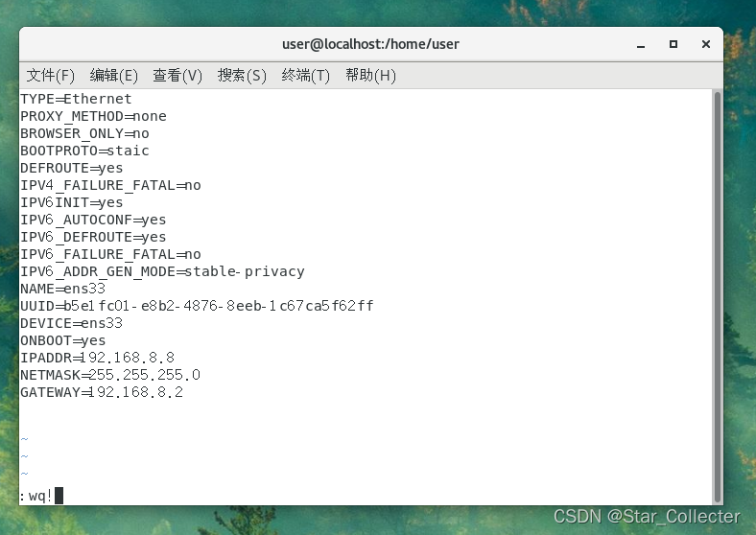Click the IPV6INIT=yes line
The width and height of the screenshot is (756, 535).
click(71, 202)
